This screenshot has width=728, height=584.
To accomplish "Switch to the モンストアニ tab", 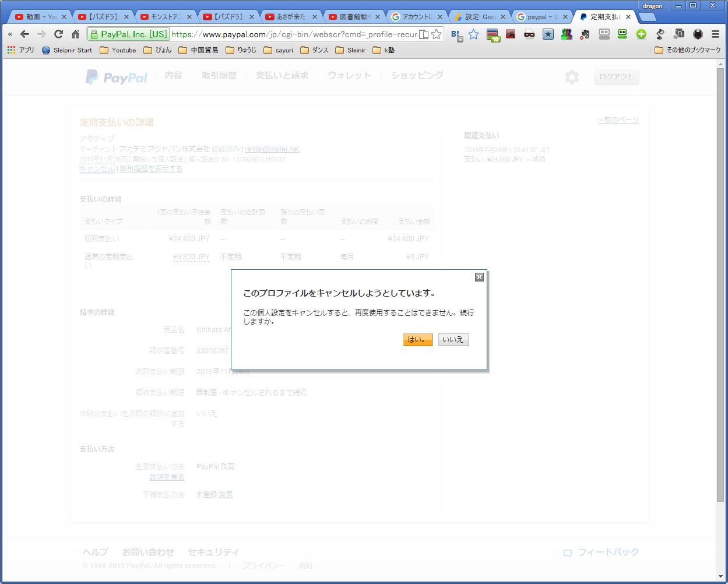I will [166, 17].
